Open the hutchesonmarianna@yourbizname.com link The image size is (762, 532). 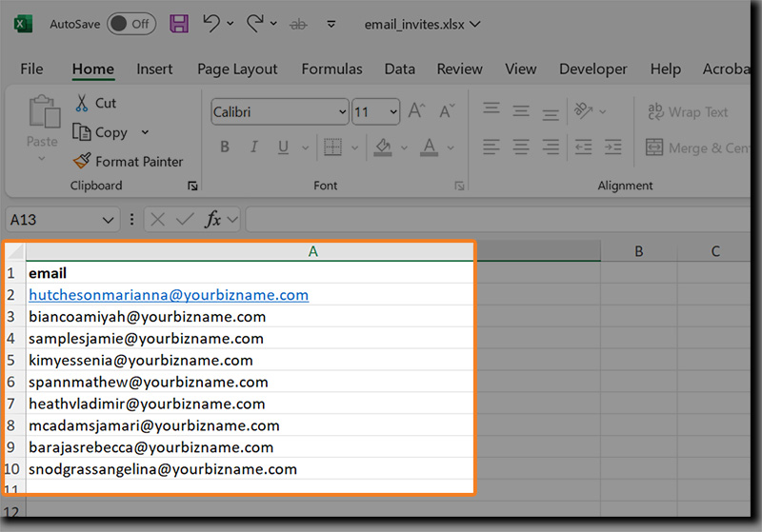tap(169, 295)
